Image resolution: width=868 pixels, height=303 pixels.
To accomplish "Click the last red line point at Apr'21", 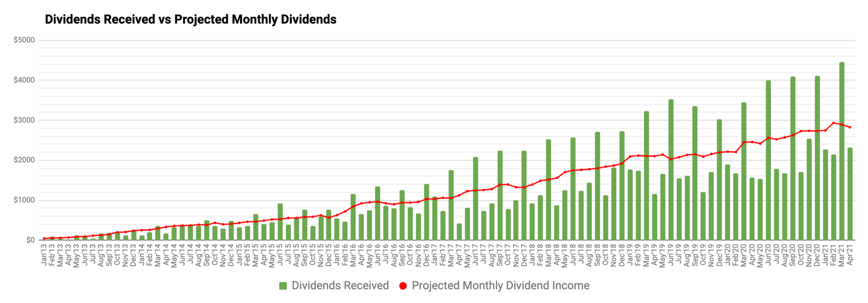I will pos(850,127).
